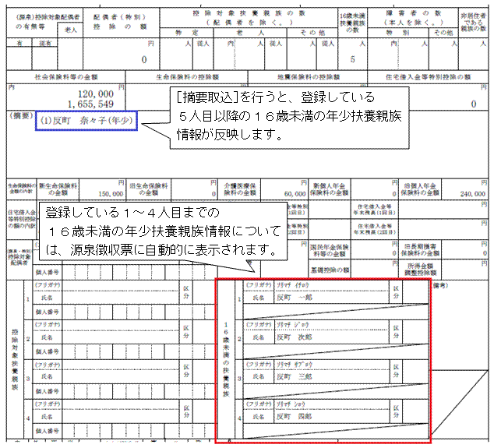This screenshot has height=448, width=501.
Task: Click the 地震保険料の控除額 header
Action: pos(309,77)
